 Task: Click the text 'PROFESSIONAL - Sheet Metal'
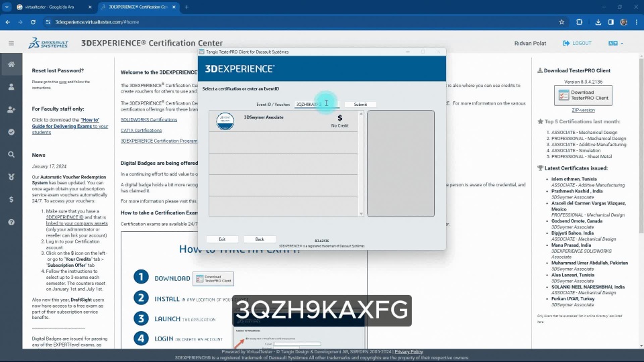582,156
